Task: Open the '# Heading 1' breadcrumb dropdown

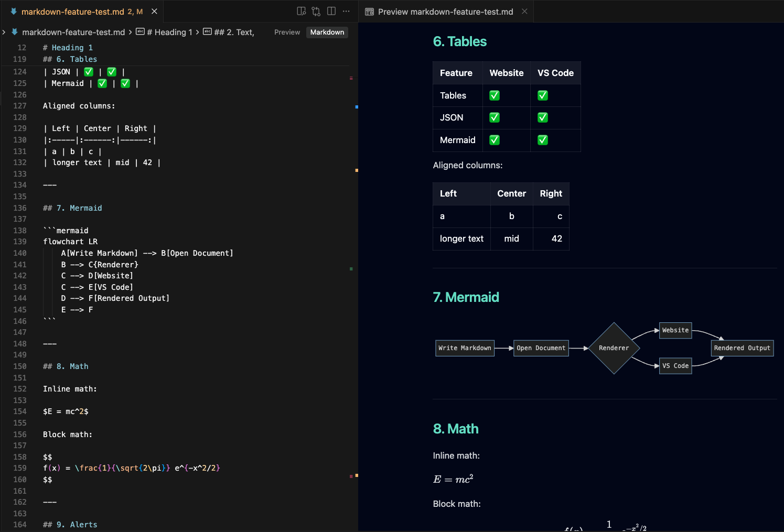Action: coord(169,32)
